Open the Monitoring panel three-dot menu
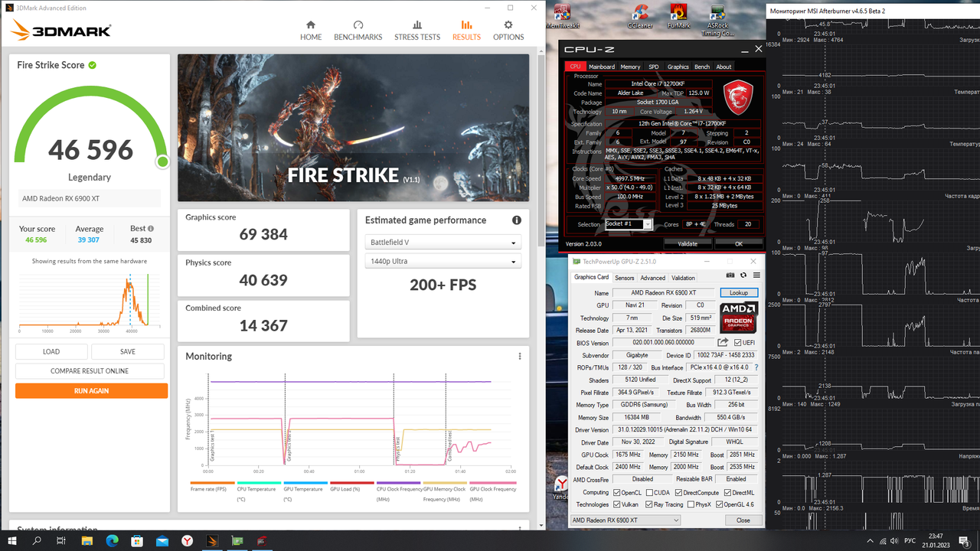Viewport: 980px width, 551px height. [520, 357]
